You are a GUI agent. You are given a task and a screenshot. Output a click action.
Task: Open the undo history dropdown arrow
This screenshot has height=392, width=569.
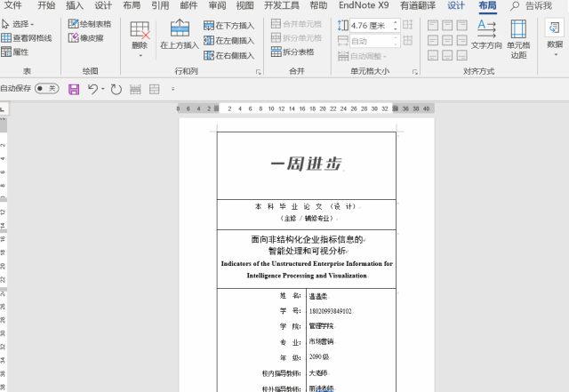103,89
